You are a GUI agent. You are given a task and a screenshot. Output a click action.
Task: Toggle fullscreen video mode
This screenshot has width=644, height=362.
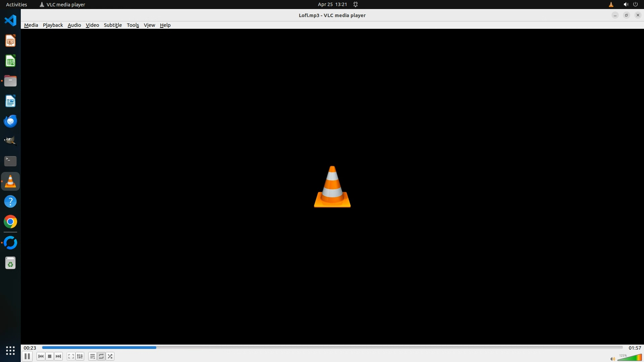click(71, 356)
